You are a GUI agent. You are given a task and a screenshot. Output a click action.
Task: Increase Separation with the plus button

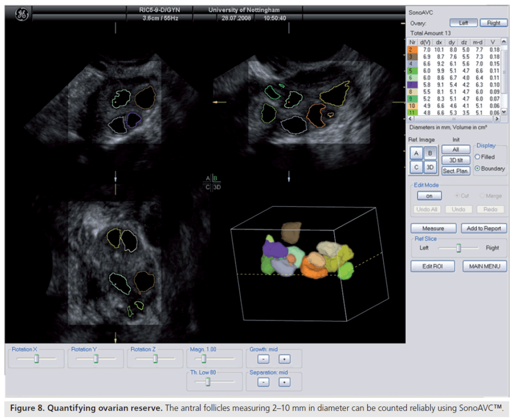click(x=284, y=382)
